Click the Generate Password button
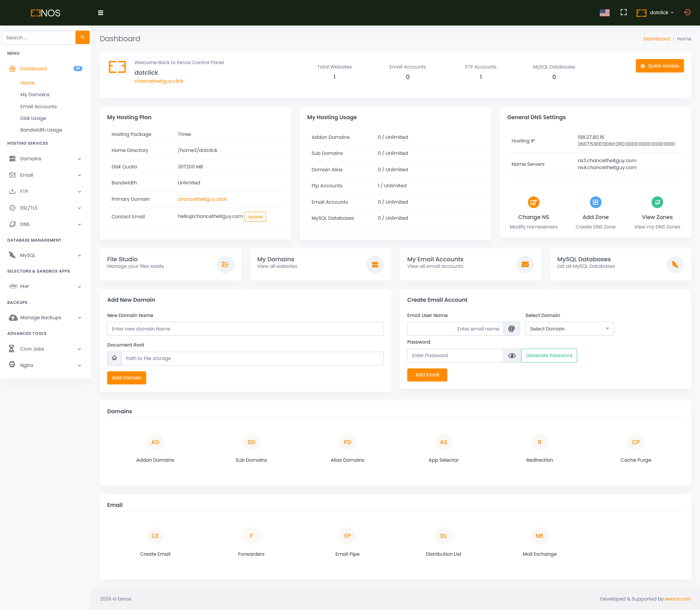700x610 pixels. 549,356
